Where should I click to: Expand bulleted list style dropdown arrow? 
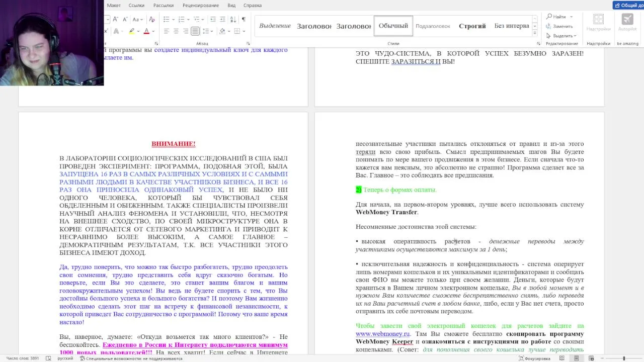[174, 20]
